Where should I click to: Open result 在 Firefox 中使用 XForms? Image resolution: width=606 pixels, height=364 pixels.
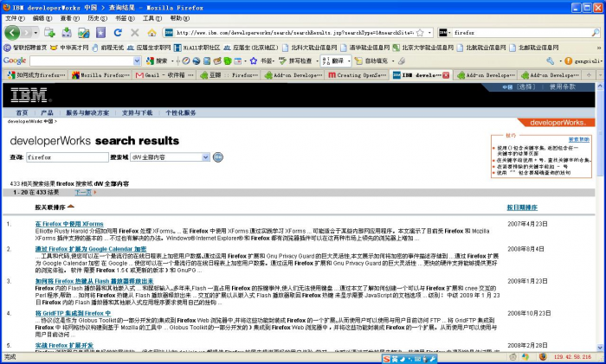(69, 224)
